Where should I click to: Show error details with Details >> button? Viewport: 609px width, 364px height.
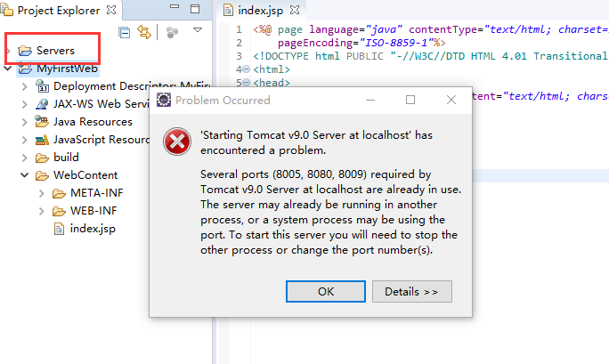pos(411,291)
